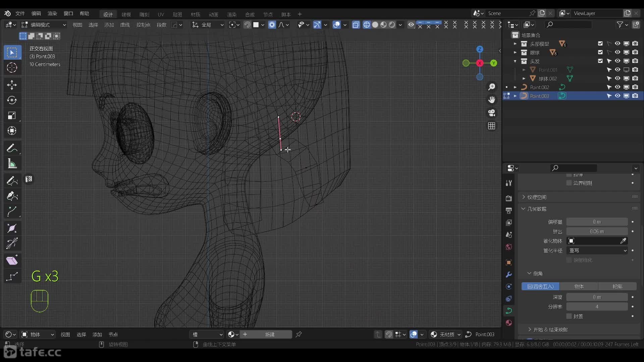This screenshot has height=362, width=644.
Task: Open the 锥化半径 重写 dropdown
Action: pyautogui.click(x=597, y=251)
